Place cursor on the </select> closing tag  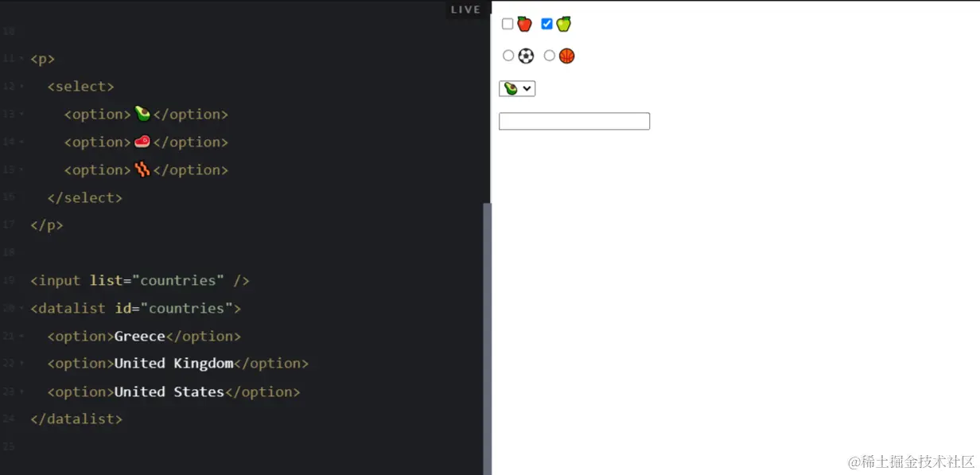click(x=85, y=197)
